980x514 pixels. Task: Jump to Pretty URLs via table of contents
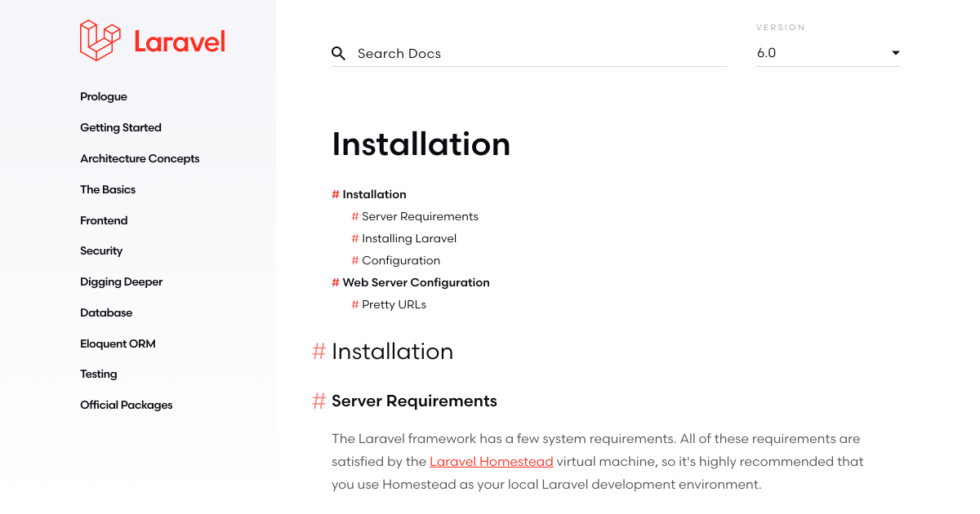394,304
